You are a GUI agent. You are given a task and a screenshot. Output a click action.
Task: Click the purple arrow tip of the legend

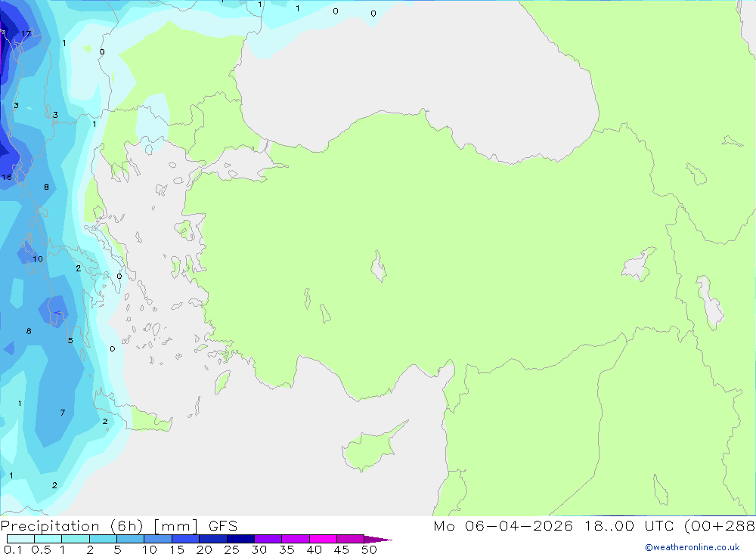coord(378,539)
